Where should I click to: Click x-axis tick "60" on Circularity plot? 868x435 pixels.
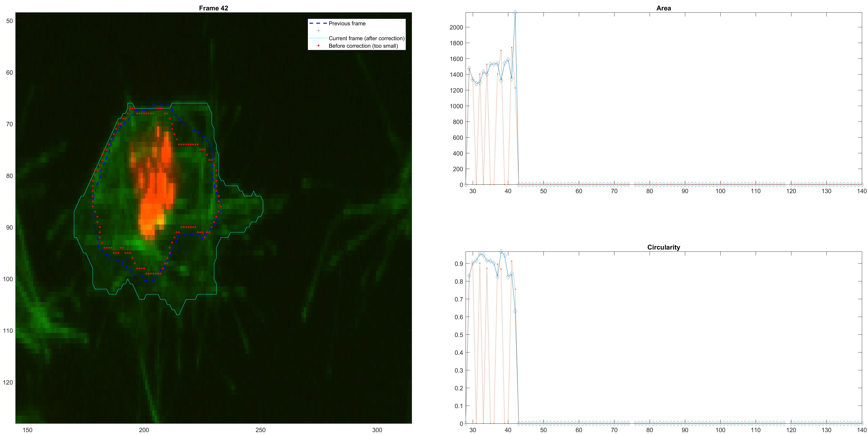click(579, 430)
